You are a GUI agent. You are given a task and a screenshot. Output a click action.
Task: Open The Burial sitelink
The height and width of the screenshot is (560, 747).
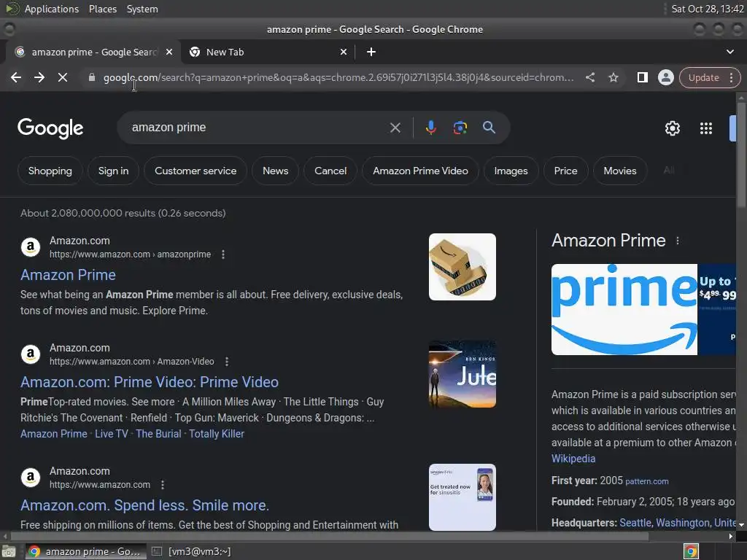point(158,434)
